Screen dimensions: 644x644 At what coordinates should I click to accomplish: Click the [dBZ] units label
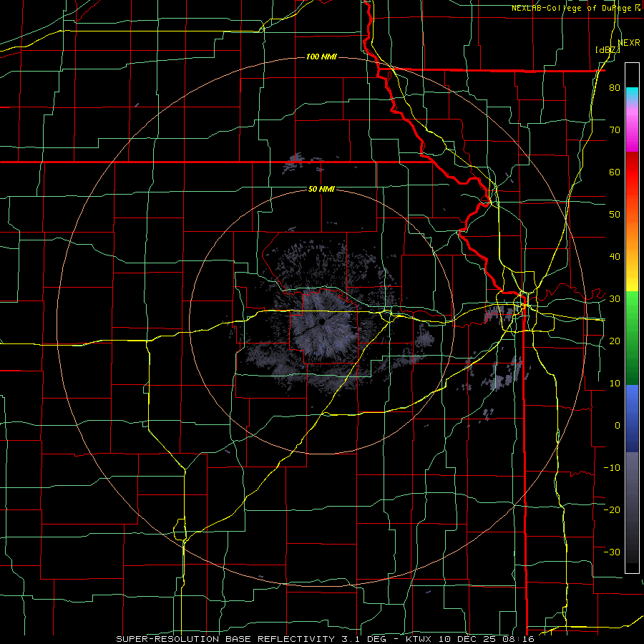608,50
